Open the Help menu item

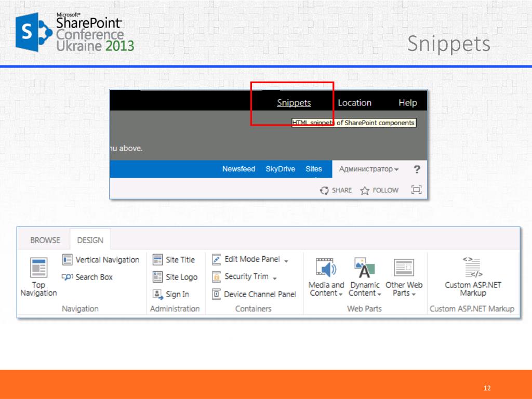click(408, 103)
